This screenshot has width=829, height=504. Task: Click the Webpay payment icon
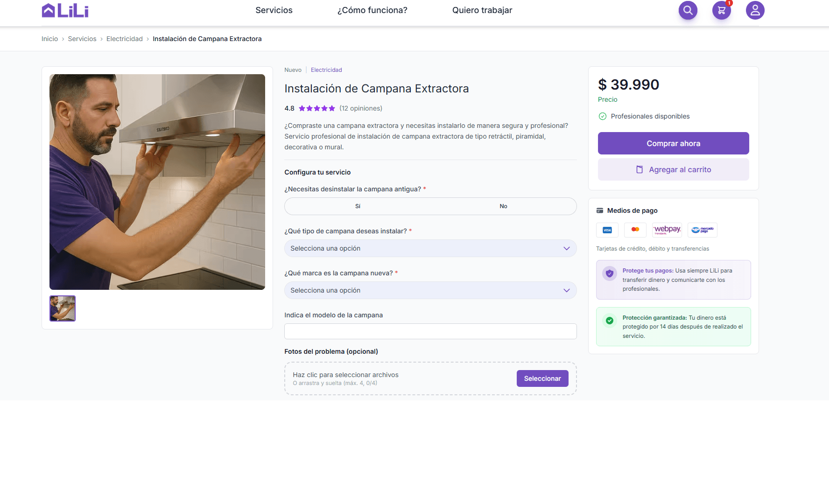tap(667, 230)
